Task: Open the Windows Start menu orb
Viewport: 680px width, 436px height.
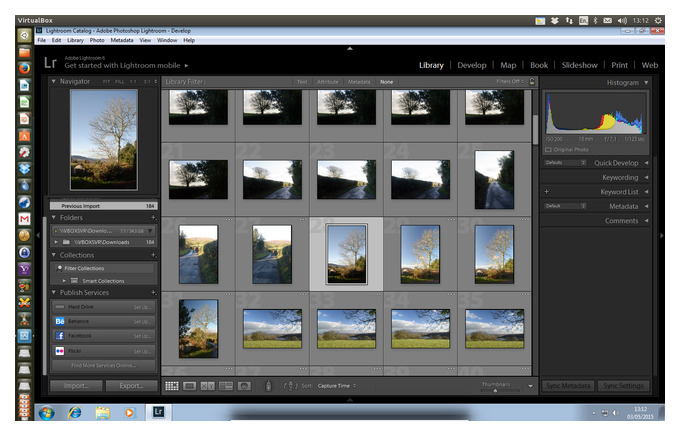Action: pos(46,413)
